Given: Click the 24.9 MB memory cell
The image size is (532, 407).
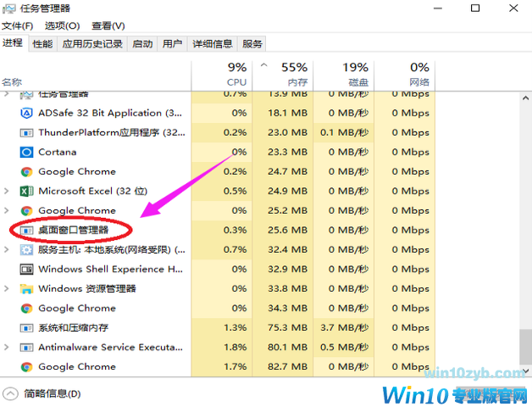Looking at the screenshot, I should 283,191.
